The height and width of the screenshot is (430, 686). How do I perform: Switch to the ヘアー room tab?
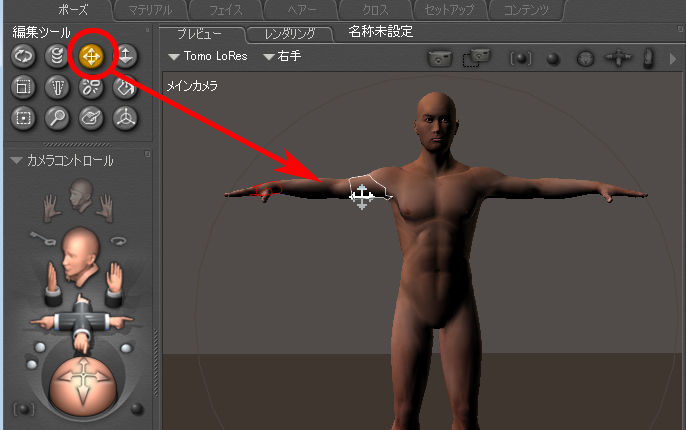point(301,10)
